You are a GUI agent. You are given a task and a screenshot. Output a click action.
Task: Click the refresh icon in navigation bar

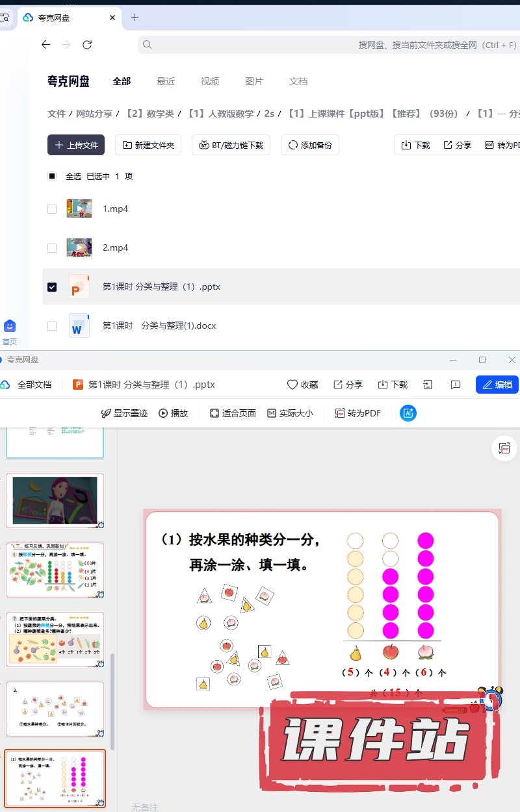(87, 45)
